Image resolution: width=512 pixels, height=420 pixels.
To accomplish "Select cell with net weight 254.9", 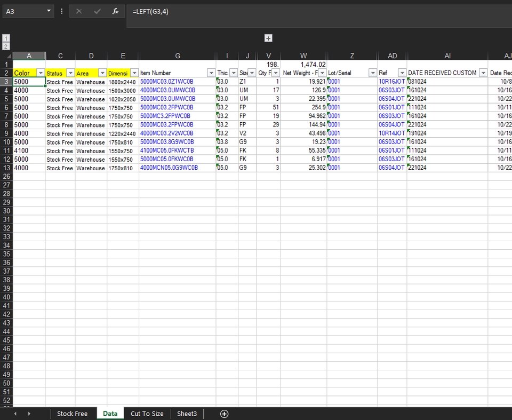I will (303, 107).
